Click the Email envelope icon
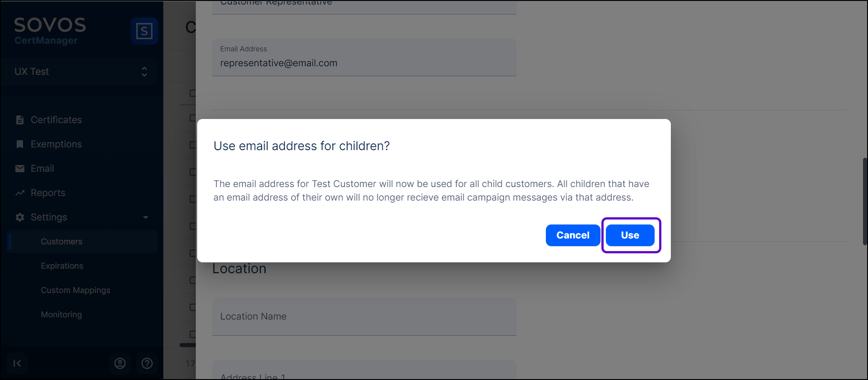 (x=20, y=169)
